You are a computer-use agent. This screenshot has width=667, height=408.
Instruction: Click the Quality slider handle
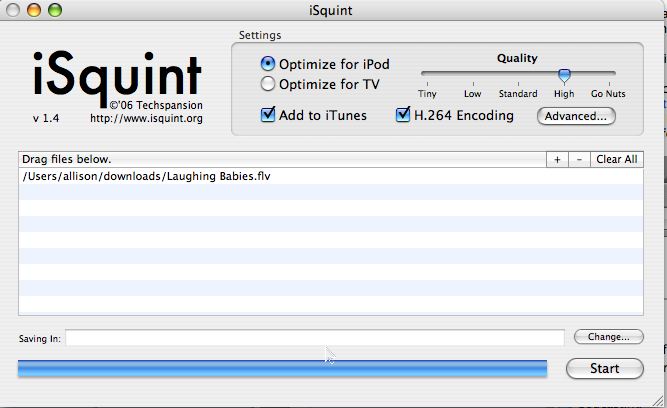point(564,75)
